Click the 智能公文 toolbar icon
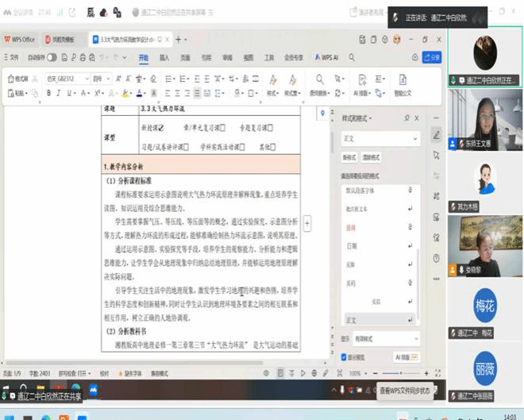 click(403, 83)
